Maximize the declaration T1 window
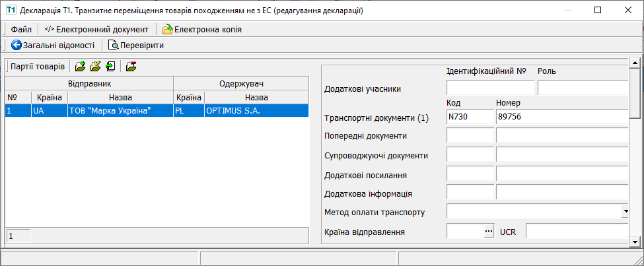Viewport: 644px width, 266px height. click(597, 11)
